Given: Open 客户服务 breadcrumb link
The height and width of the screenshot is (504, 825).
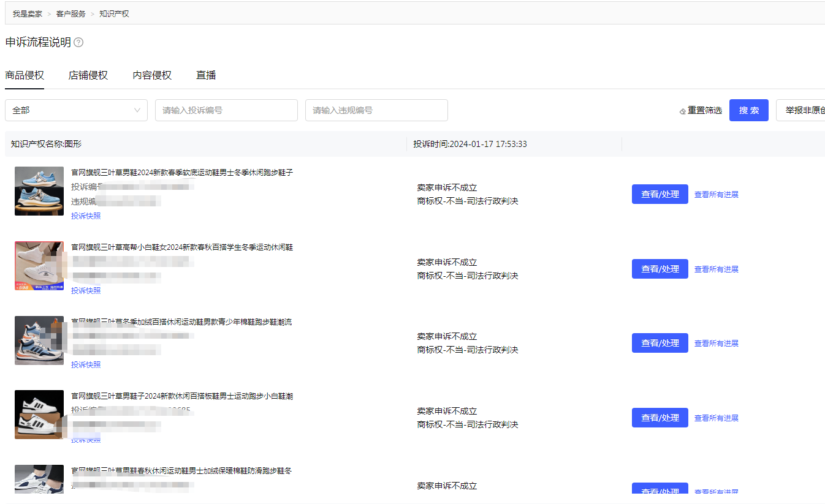Looking at the screenshot, I should tap(71, 13).
